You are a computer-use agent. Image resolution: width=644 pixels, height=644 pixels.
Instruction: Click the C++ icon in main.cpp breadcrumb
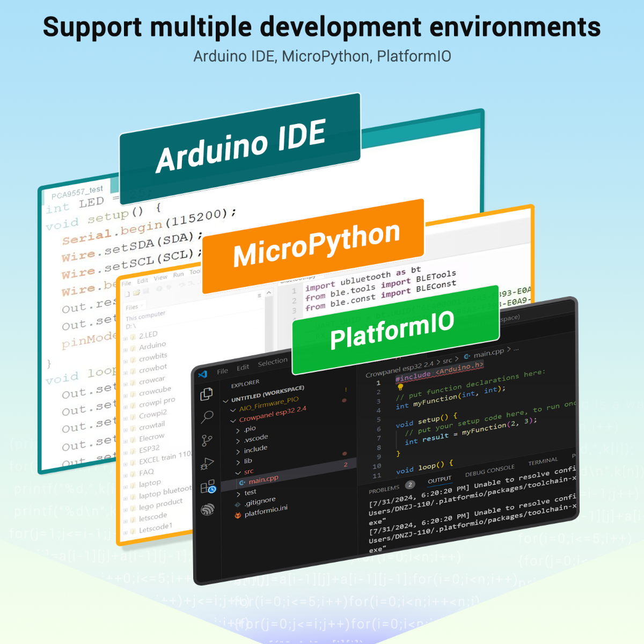point(467,356)
